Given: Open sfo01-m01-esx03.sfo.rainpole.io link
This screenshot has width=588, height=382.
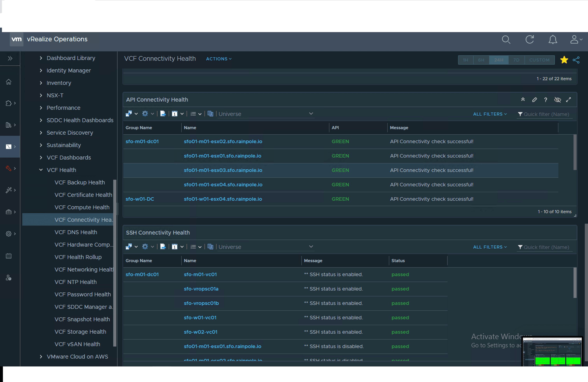Looking at the screenshot, I should (223, 170).
